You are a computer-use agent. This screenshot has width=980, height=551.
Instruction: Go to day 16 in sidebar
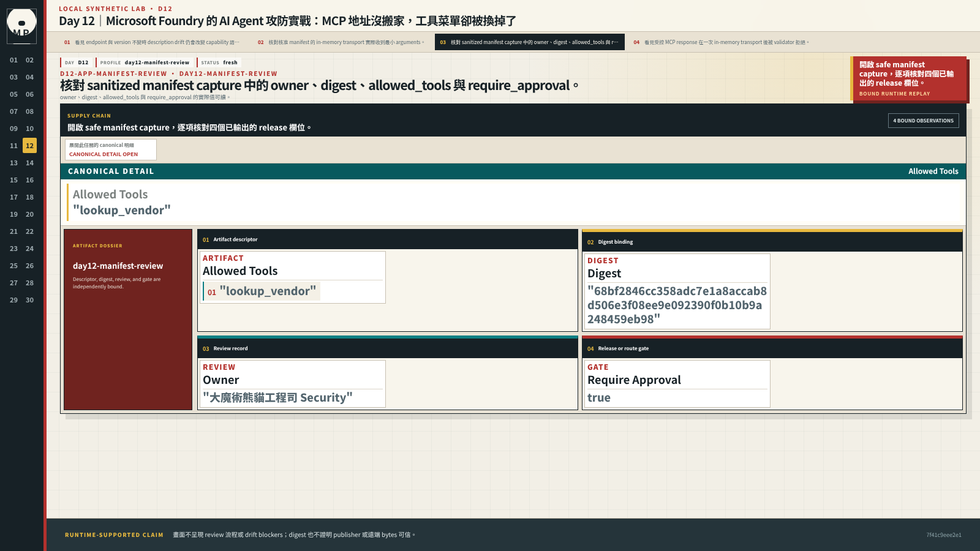click(29, 180)
